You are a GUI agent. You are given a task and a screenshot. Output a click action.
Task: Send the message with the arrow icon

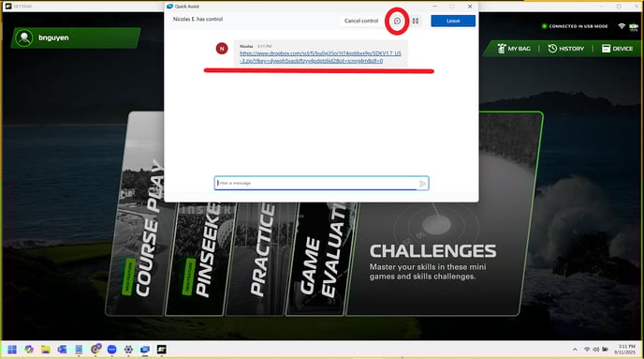coord(423,184)
